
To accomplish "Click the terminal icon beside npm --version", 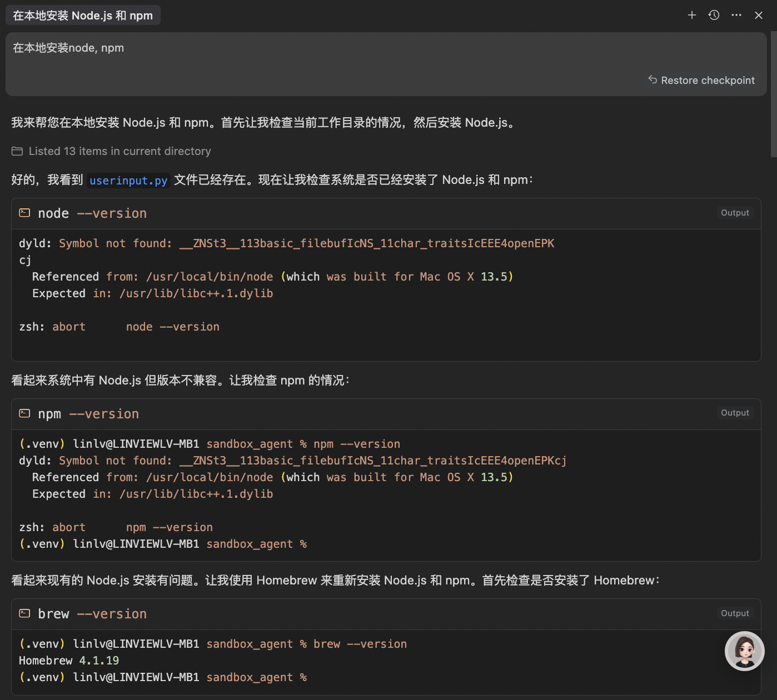I will [x=24, y=413].
